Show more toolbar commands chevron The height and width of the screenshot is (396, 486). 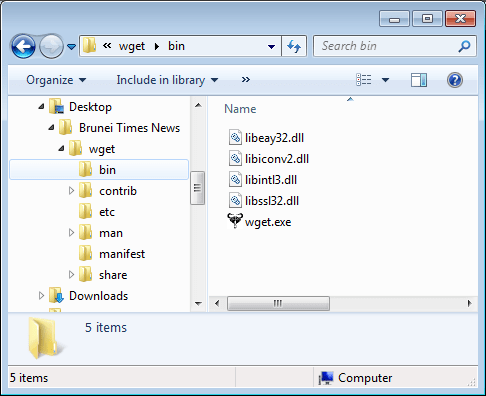click(246, 80)
